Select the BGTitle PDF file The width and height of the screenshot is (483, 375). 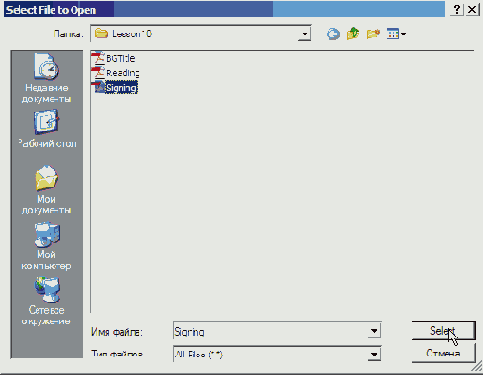click(x=114, y=58)
